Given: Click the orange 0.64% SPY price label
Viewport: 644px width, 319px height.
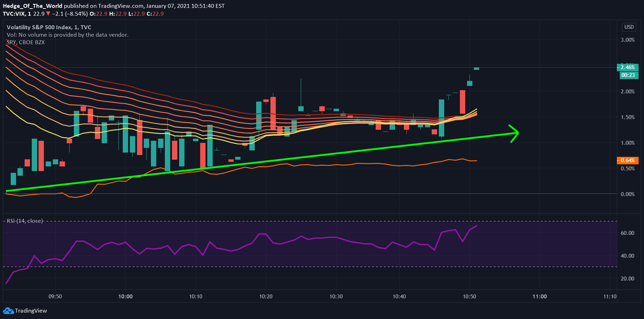Looking at the screenshot, I should click(628, 160).
